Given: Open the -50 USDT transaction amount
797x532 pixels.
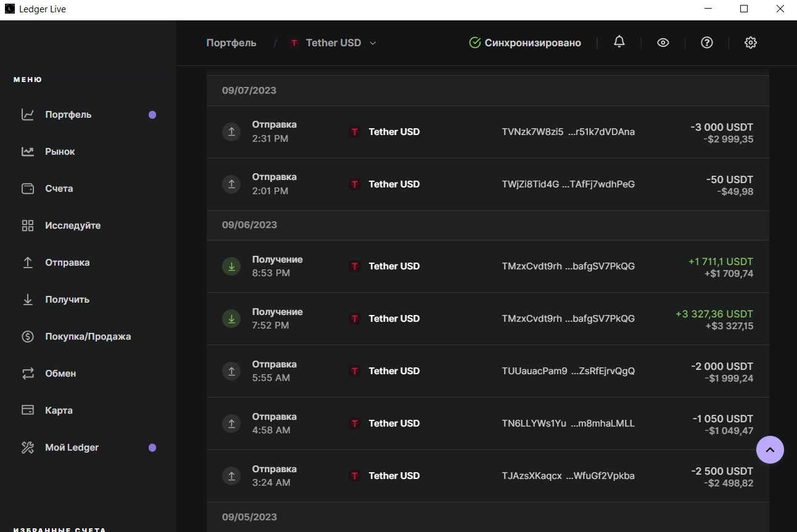Looking at the screenshot, I should pyautogui.click(x=730, y=179).
